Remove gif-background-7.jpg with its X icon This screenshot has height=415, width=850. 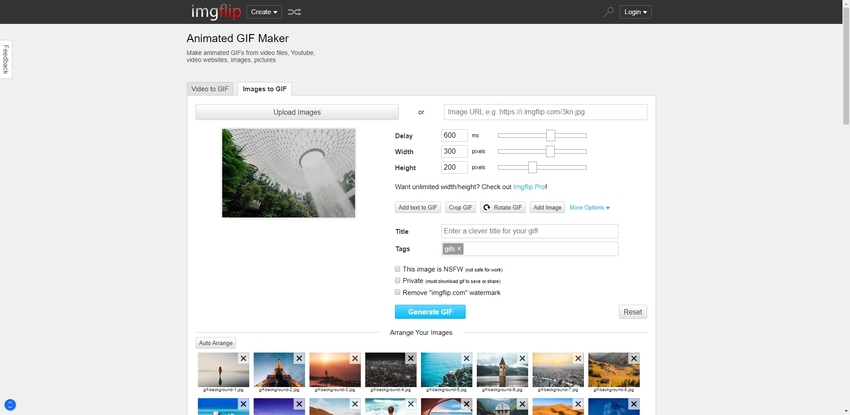[x=578, y=358]
